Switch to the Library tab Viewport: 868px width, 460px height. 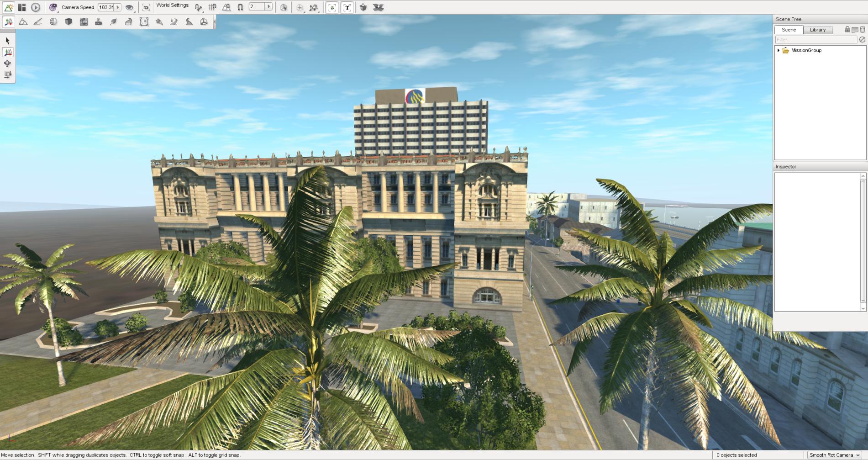(x=818, y=30)
